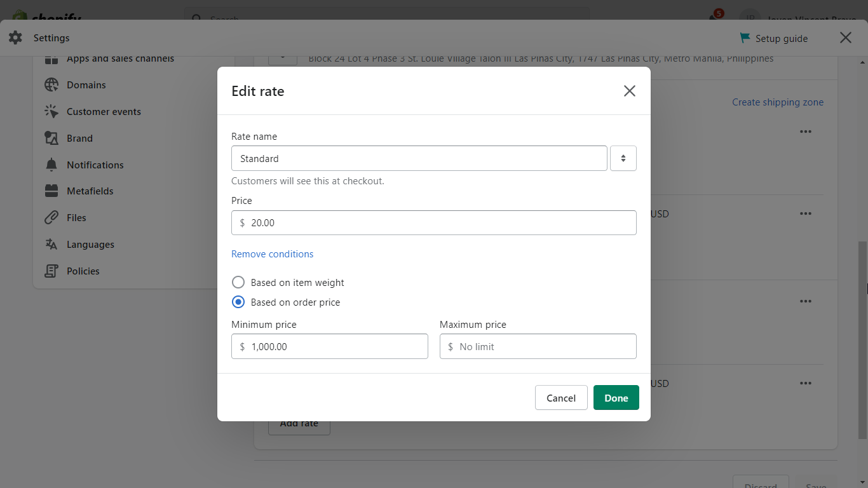The height and width of the screenshot is (488, 868).
Task: Click the Domains globe icon
Action: (51, 85)
